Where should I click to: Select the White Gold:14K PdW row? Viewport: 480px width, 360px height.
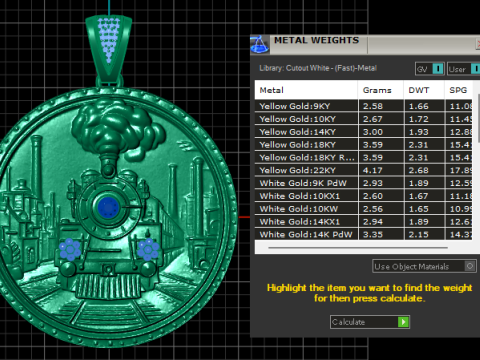pyautogui.click(x=363, y=234)
